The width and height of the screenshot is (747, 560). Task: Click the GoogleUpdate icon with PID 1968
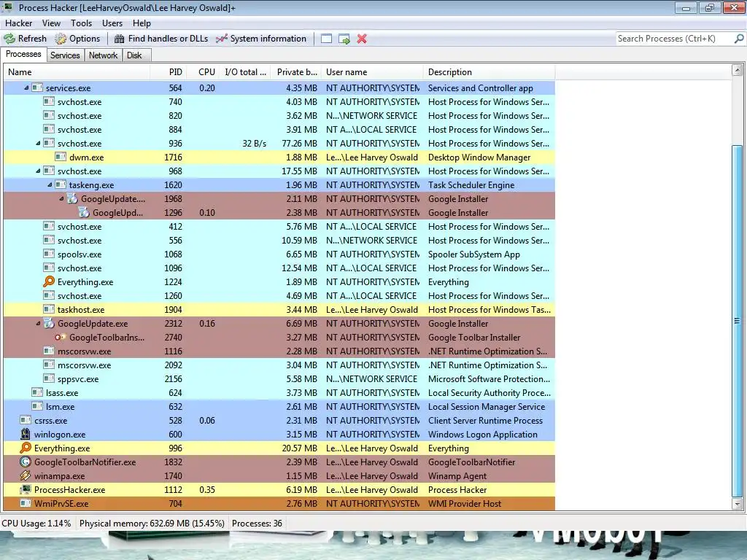(72, 198)
